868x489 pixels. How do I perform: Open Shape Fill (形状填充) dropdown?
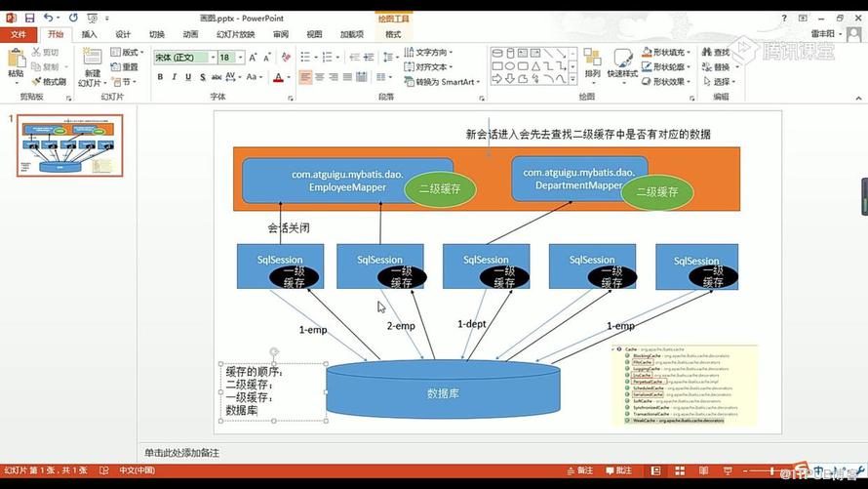(666, 52)
